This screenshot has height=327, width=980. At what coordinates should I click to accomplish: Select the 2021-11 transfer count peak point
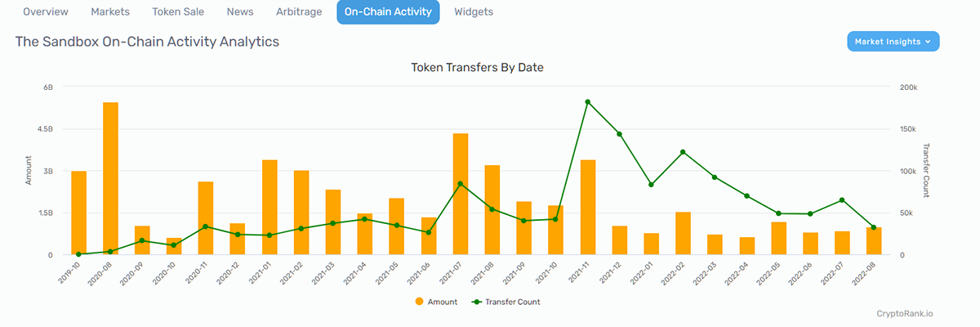tap(588, 102)
